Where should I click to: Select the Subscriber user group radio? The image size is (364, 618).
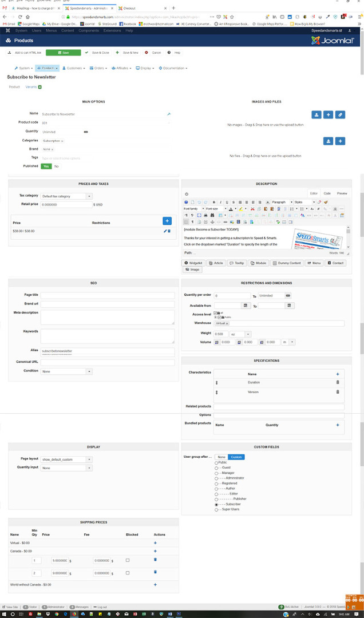point(216,504)
